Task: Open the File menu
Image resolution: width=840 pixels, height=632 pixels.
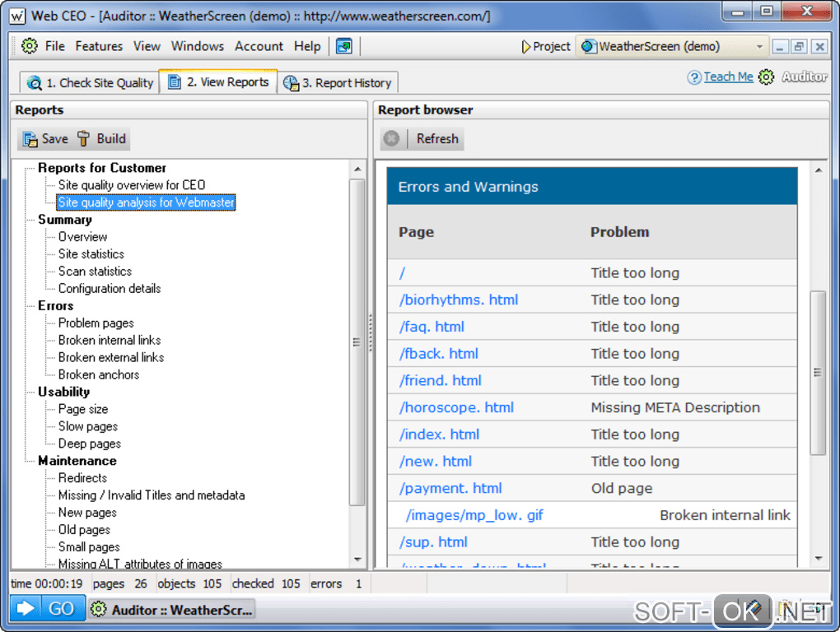Action: [54, 47]
